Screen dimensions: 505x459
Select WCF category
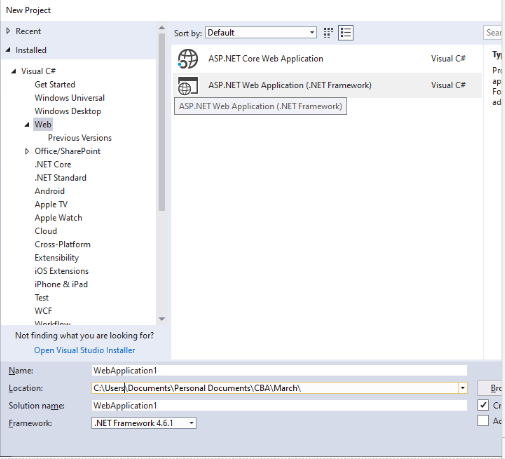click(43, 311)
